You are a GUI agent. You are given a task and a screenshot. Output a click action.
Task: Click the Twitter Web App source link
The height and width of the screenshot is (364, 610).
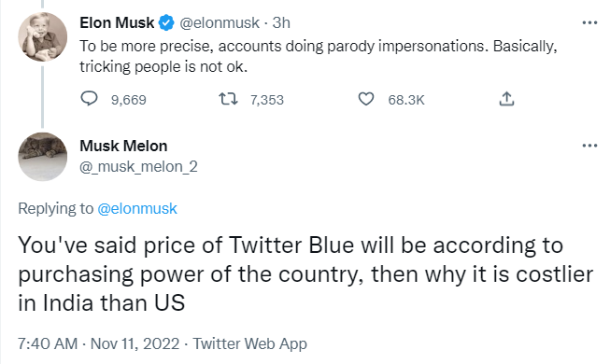[250, 343]
